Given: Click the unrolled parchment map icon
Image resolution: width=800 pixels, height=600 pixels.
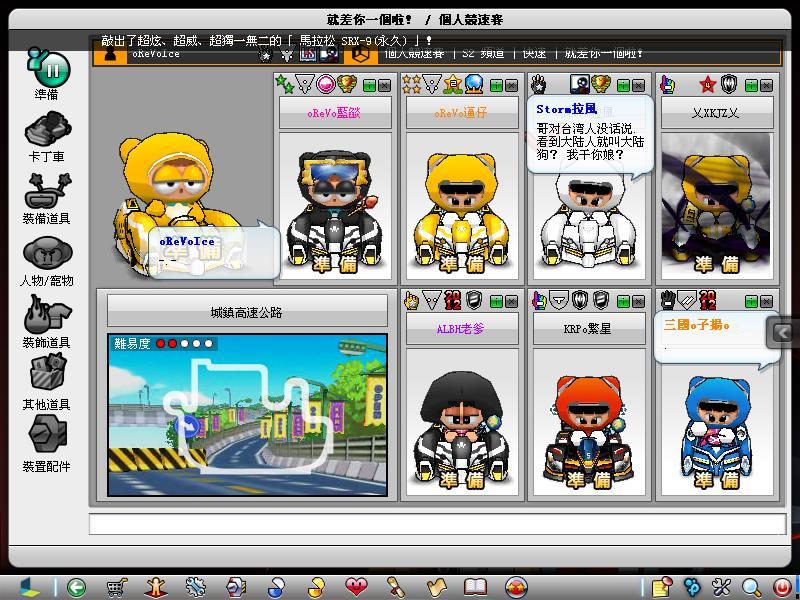Looking at the screenshot, I should pyautogui.click(x=435, y=588).
